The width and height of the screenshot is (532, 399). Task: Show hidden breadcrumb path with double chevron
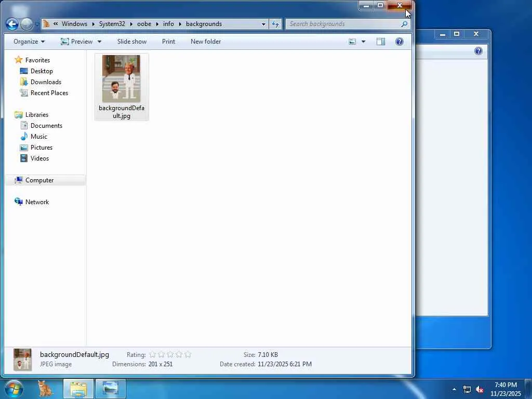[55, 24]
